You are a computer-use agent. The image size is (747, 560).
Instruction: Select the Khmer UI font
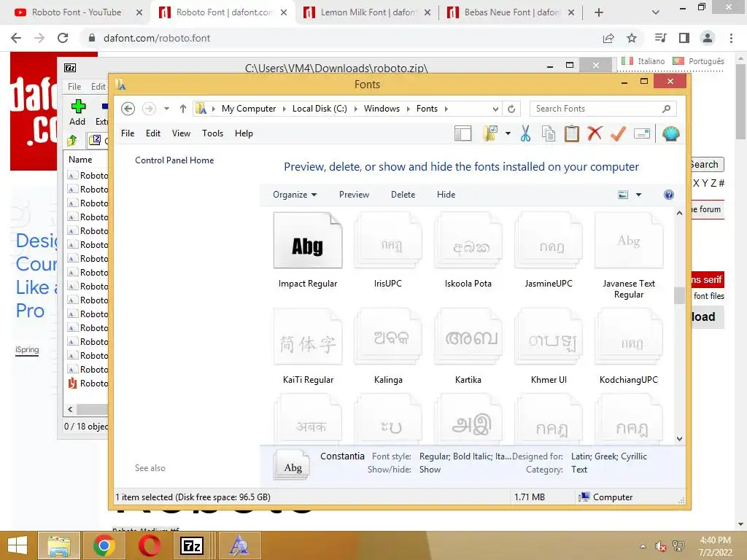tap(549, 346)
